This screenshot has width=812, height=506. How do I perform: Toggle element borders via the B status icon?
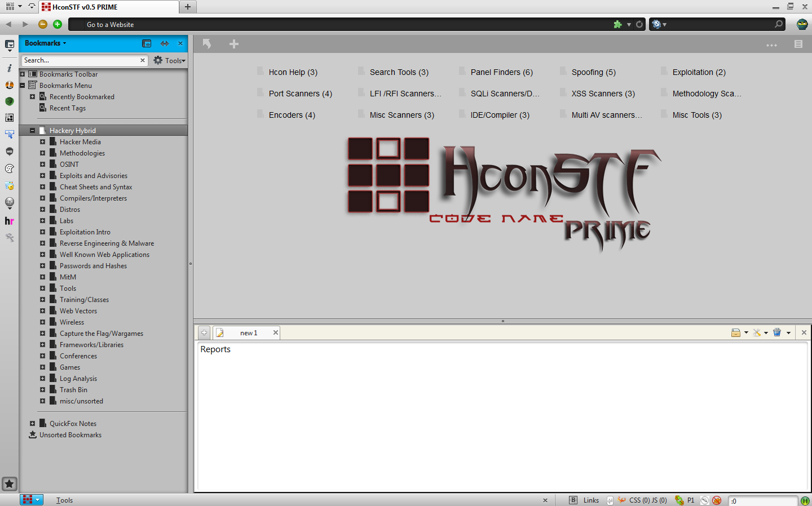573,500
